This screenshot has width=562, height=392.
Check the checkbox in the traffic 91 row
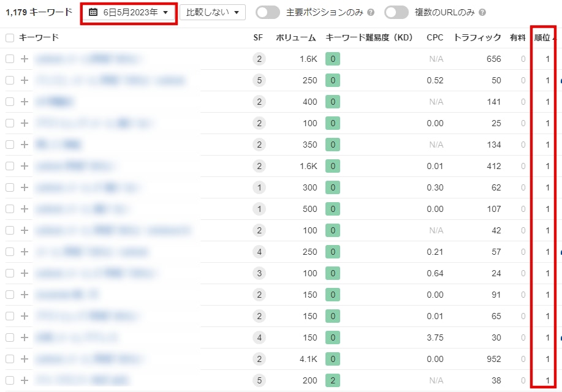click(x=10, y=295)
